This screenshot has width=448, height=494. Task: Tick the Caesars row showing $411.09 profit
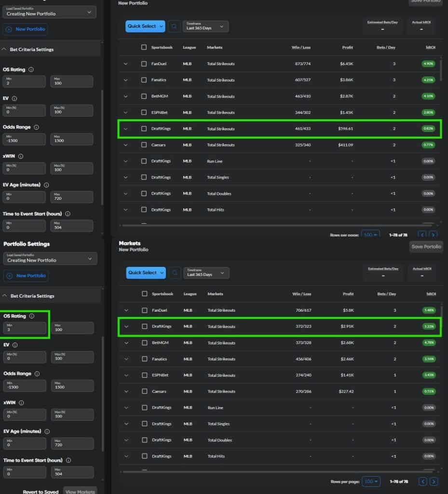(x=144, y=145)
